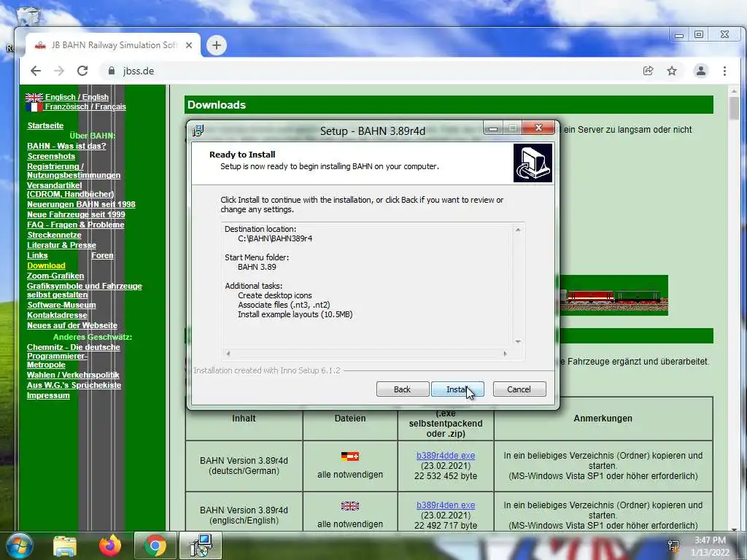Screen dimensions: 747x560
Task: Open Chemnitz - Die deutsche Programmierer-Metropole
Action: [x=74, y=356]
